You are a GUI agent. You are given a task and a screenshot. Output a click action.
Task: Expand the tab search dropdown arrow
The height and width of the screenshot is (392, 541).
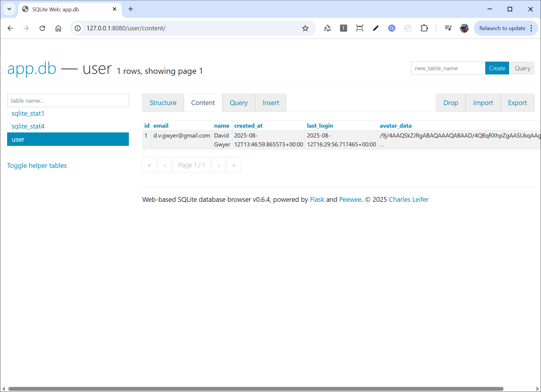coord(9,9)
